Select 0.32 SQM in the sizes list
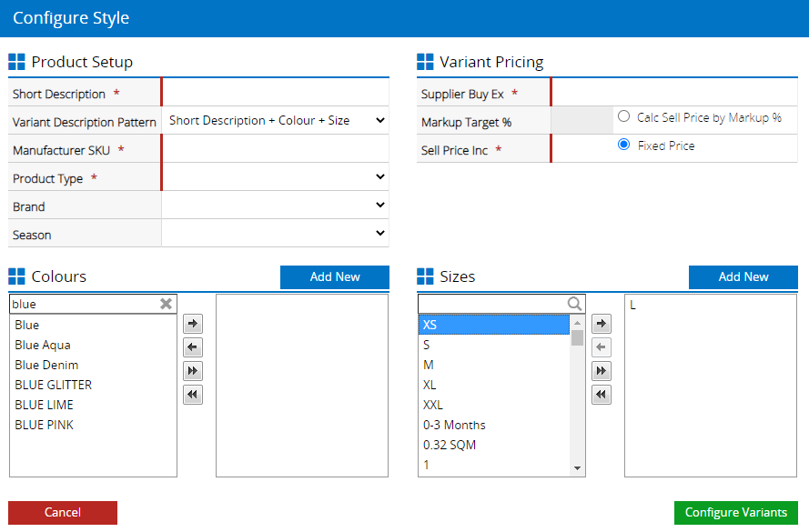The height and width of the screenshot is (532, 809). tap(494, 446)
